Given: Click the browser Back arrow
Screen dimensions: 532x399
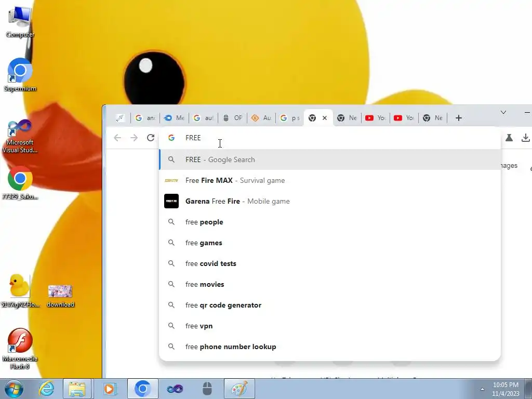Looking at the screenshot, I should point(117,138).
